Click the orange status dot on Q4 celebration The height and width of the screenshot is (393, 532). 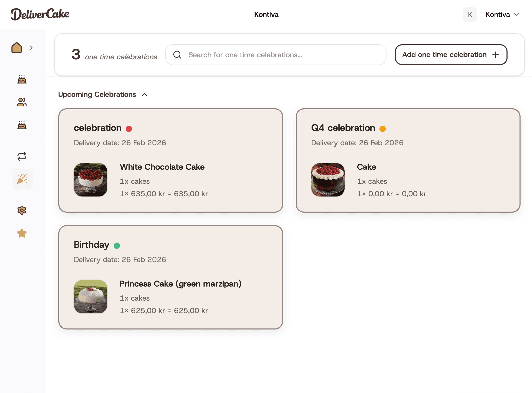click(x=382, y=129)
